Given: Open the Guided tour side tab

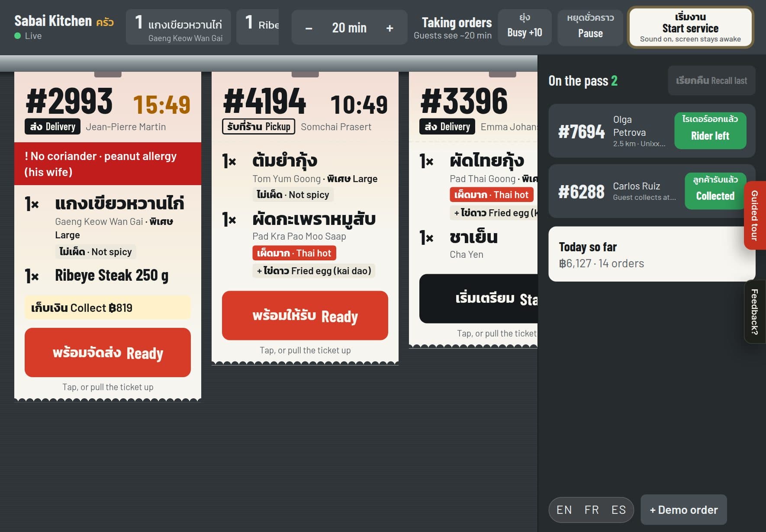Looking at the screenshot, I should click(x=755, y=215).
